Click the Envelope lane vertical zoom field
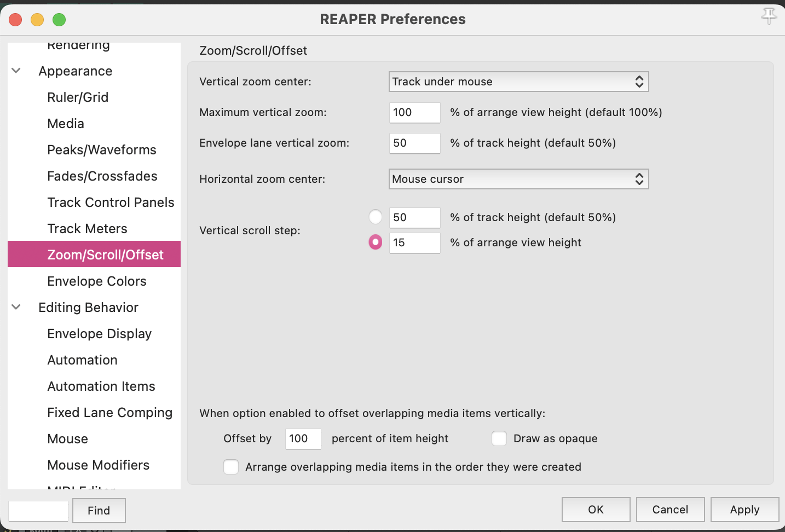The height and width of the screenshot is (532, 785). pyautogui.click(x=414, y=143)
